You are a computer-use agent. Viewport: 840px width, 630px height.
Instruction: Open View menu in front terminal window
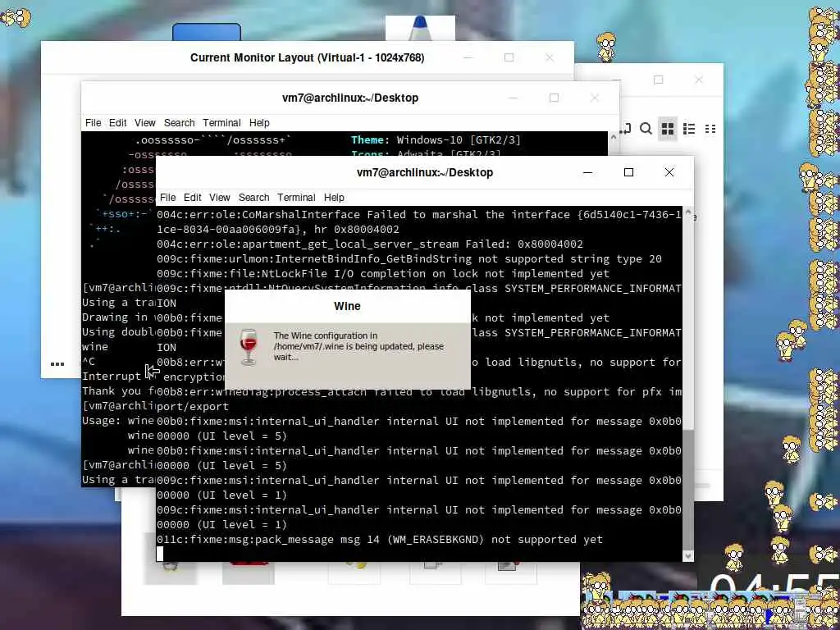(x=220, y=197)
